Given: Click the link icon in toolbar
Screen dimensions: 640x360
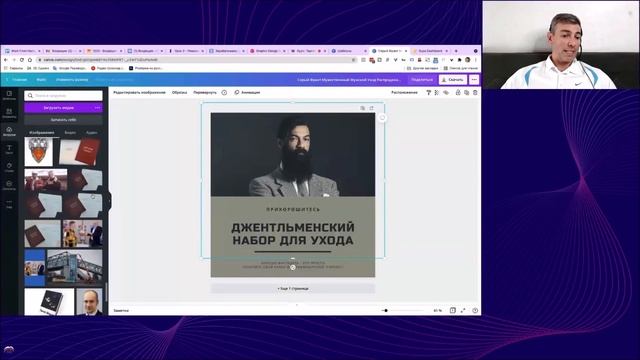Looking at the screenshot, I should [446, 93].
